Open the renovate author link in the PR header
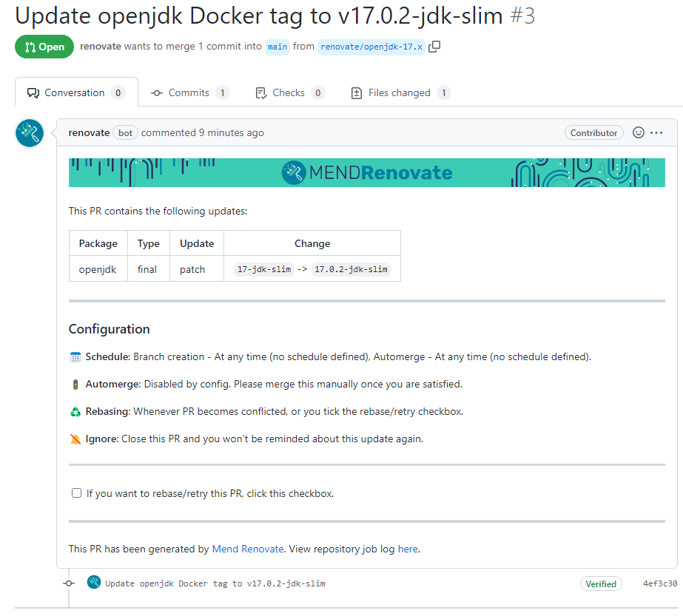 point(100,46)
